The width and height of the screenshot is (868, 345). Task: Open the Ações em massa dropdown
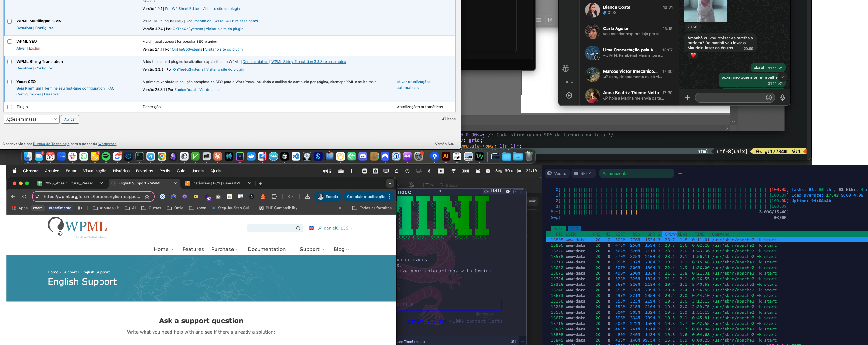[31, 119]
